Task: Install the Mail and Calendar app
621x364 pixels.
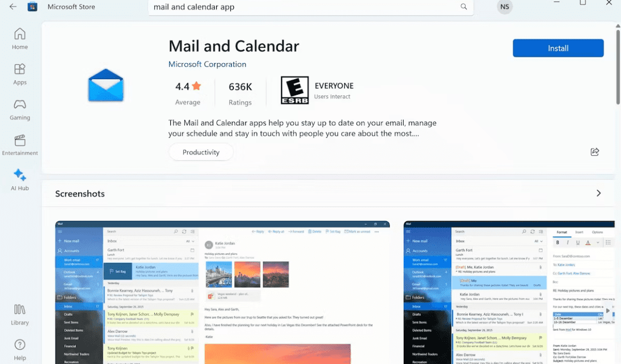Action: (x=558, y=48)
